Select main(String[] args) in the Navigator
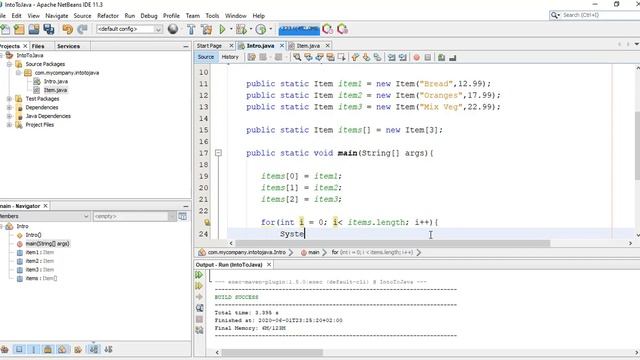The width and height of the screenshot is (640, 360). click(x=48, y=244)
